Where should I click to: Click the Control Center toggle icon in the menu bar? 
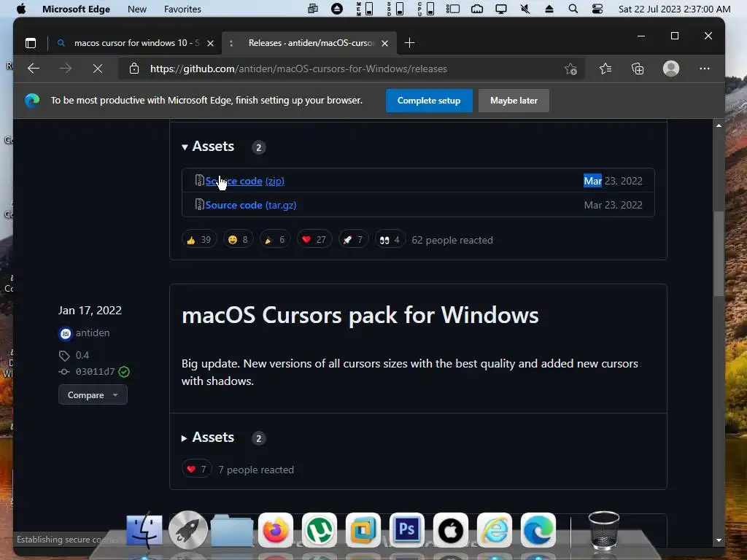point(597,9)
